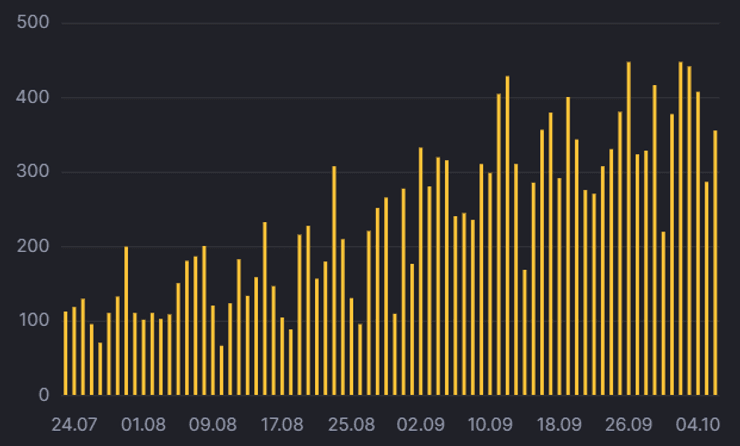Click the 24.07 date label on x-axis
Image resolution: width=740 pixels, height=446 pixels.
point(74,424)
